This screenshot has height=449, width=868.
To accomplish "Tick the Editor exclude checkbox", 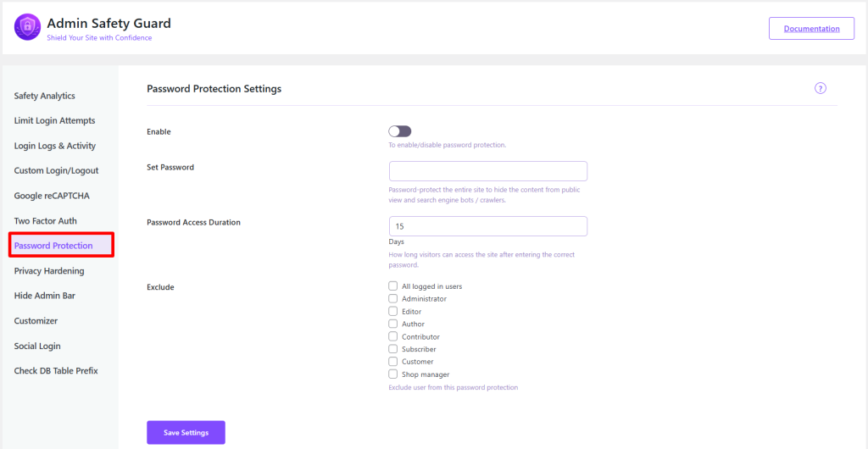I will pos(393,311).
